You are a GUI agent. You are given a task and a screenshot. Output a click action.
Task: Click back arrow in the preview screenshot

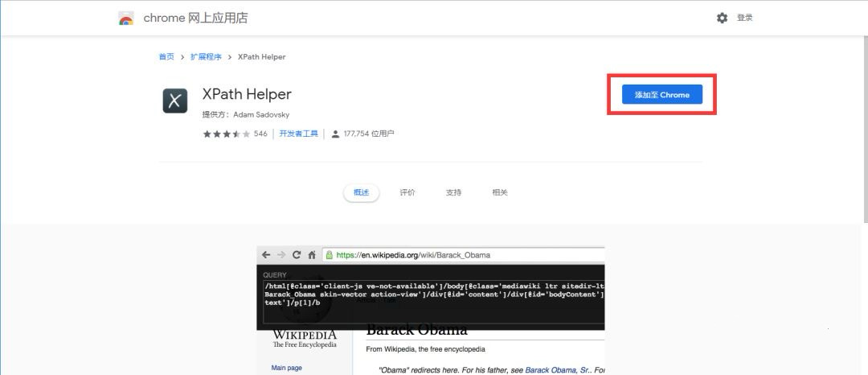point(266,255)
